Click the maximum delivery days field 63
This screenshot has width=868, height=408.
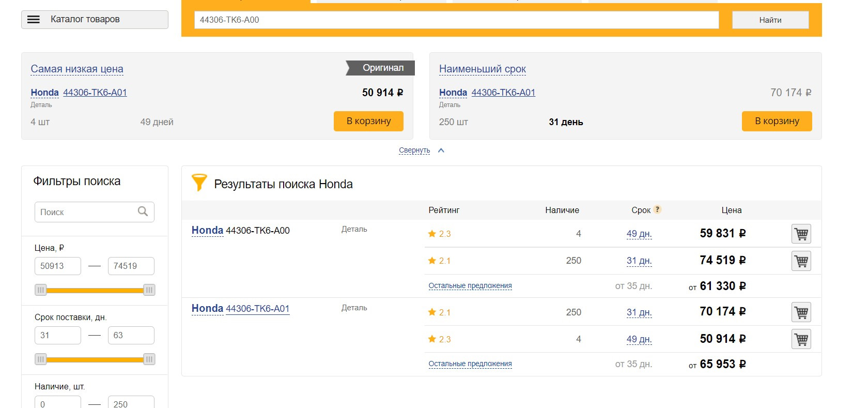point(131,335)
